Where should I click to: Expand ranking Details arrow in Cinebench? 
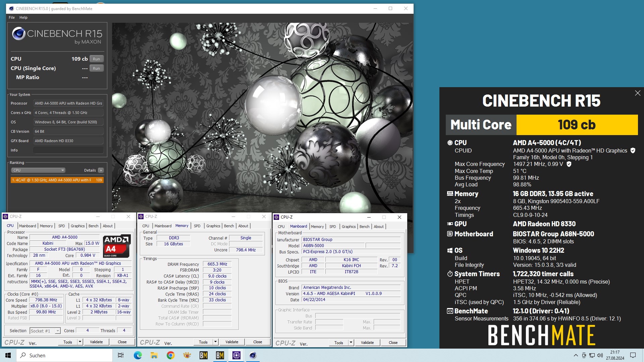coord(101,170)
